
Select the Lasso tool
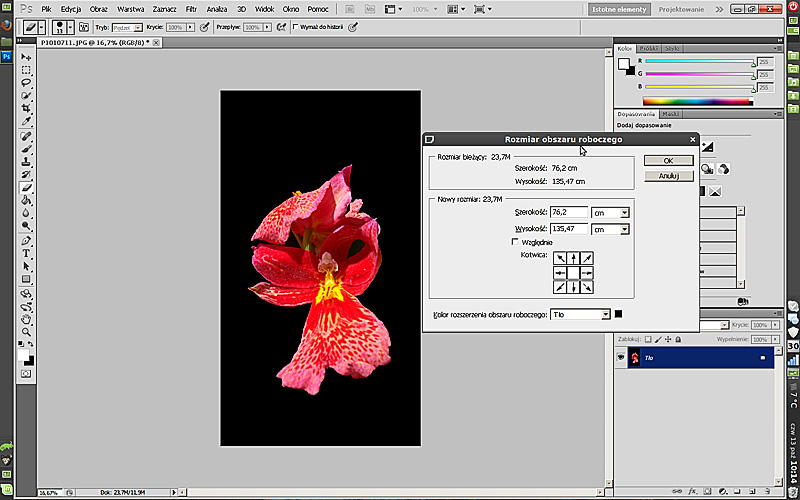tap(27, 84)
